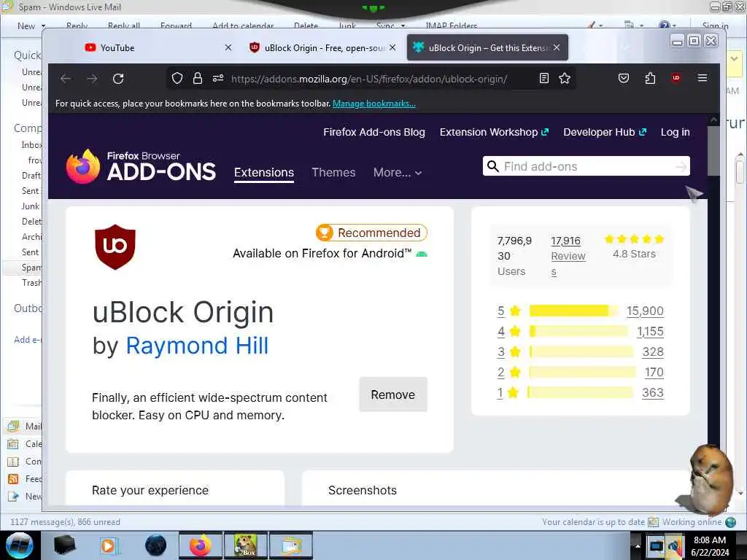Click the site security padlock icon
747x560 pixels.
[x=198, y=78]
